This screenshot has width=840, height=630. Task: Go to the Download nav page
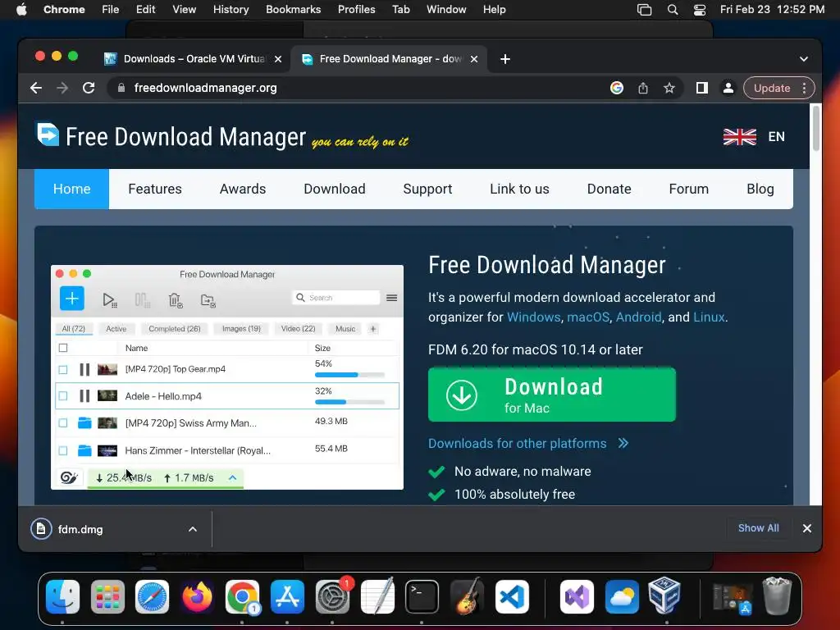(x=335, y=189)
